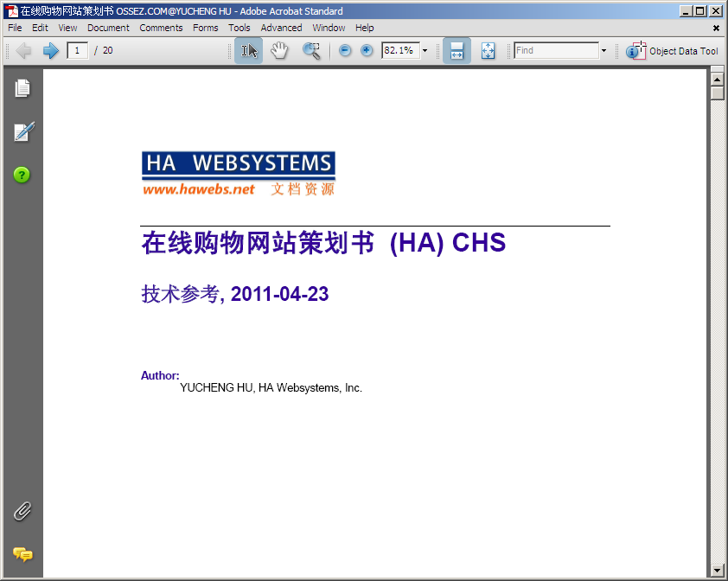The height and width of the screenshot is (581, 728).
Task: Switch to single full page view
Action: [488, 51]
